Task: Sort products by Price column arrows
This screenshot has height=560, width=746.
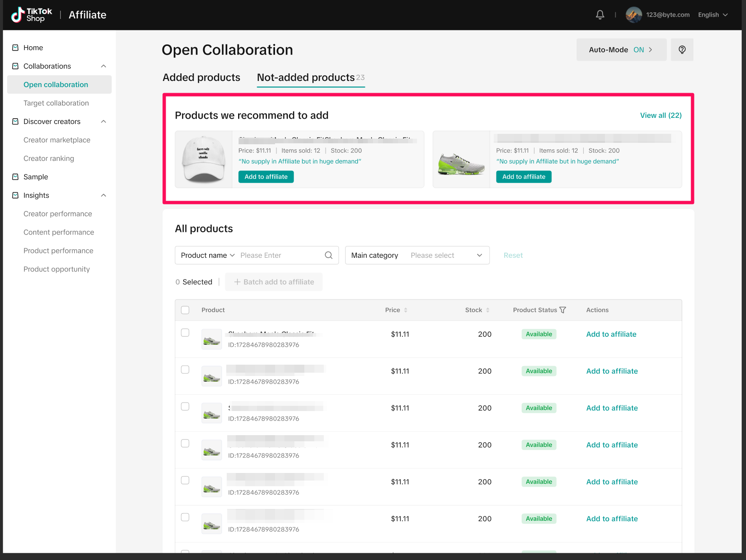Action: coord(406,310)
